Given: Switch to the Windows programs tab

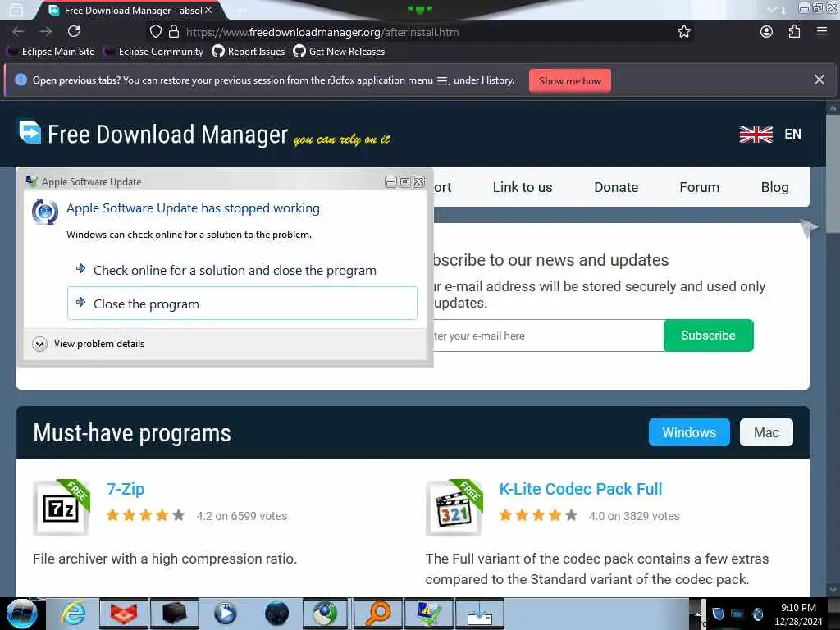Looking at the screenshot, I should pyautogui.click(x=689, y=432).
